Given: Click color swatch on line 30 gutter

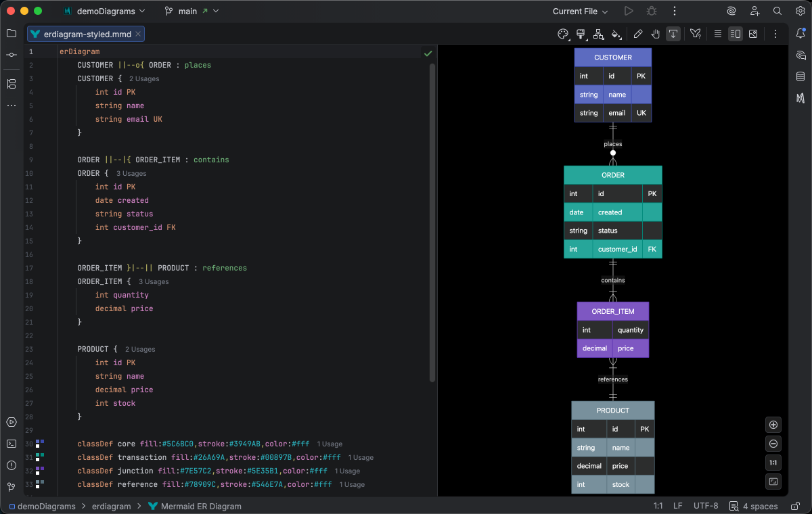Looking at the screenshot, I should pyautogui.click(x=40, y=444).
